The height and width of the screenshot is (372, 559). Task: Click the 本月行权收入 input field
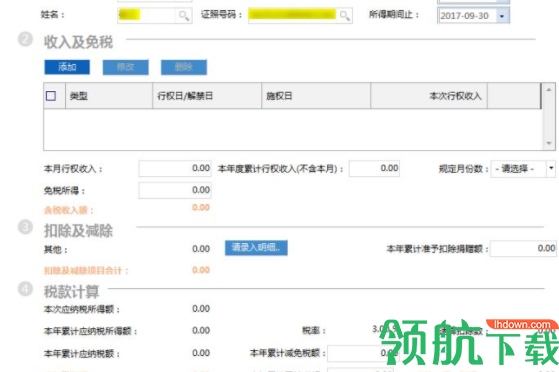pyautogui.click(x=175, y=168)
